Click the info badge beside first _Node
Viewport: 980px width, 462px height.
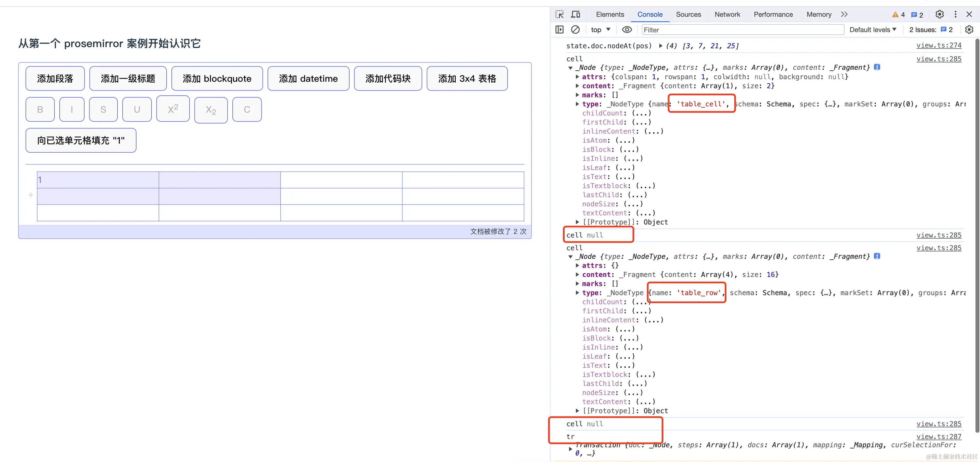point(877,67)
